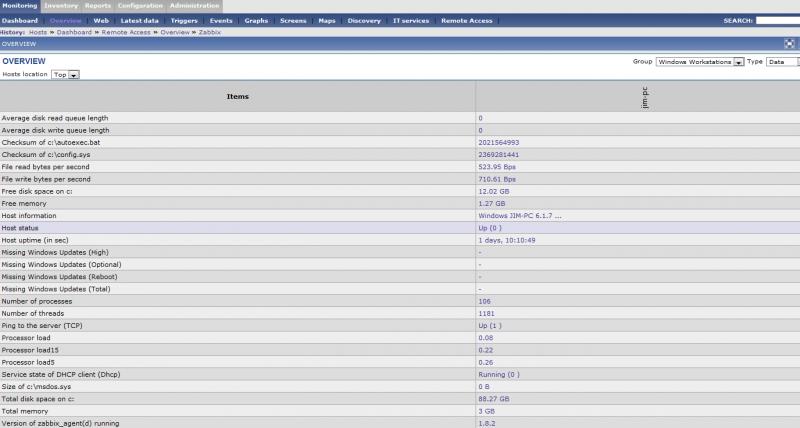Select Checksum of c:\autoexec.bat label

click(x=51, y=143)
